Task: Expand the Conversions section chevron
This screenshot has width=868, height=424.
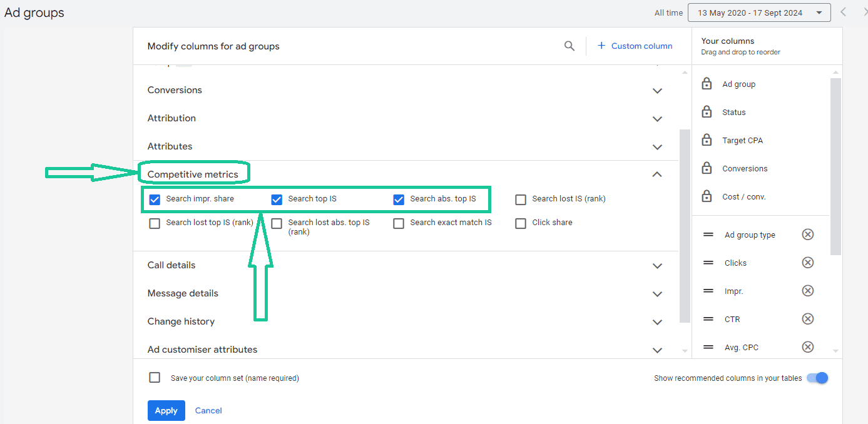Action: point(657,91)
